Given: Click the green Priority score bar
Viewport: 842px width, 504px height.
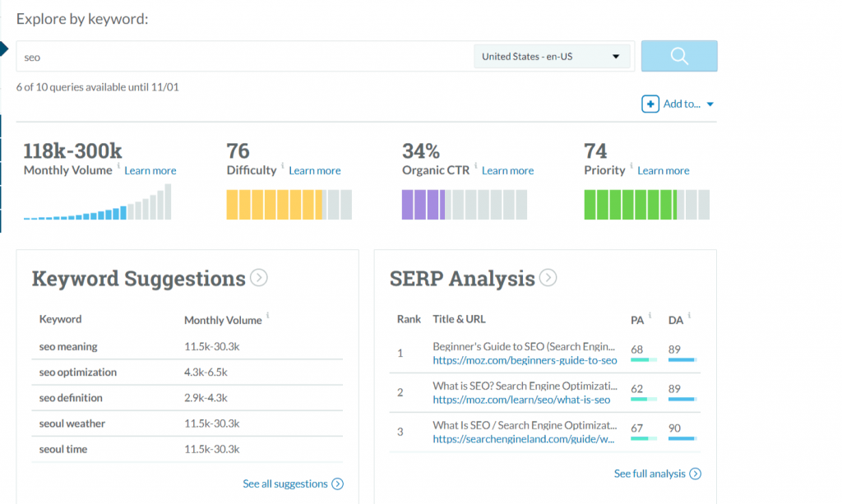Looking at the screenshot, I should (646, 205).
